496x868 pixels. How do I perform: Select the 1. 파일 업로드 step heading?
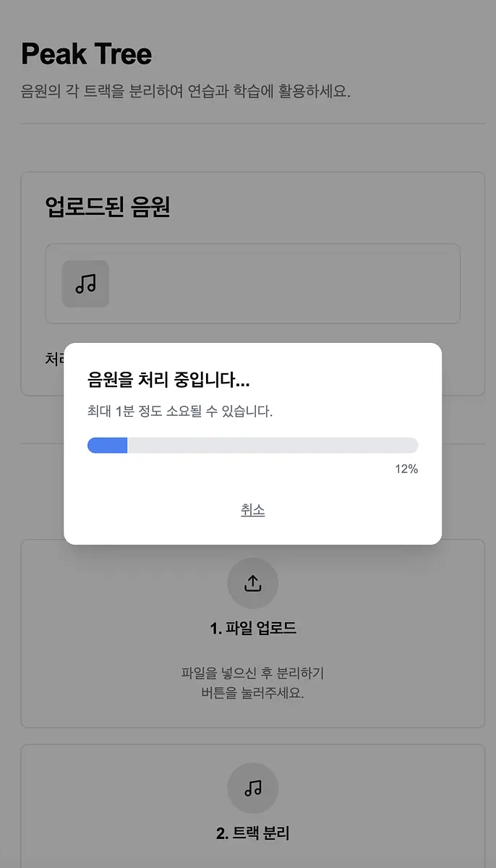click(x=253, y=628)
